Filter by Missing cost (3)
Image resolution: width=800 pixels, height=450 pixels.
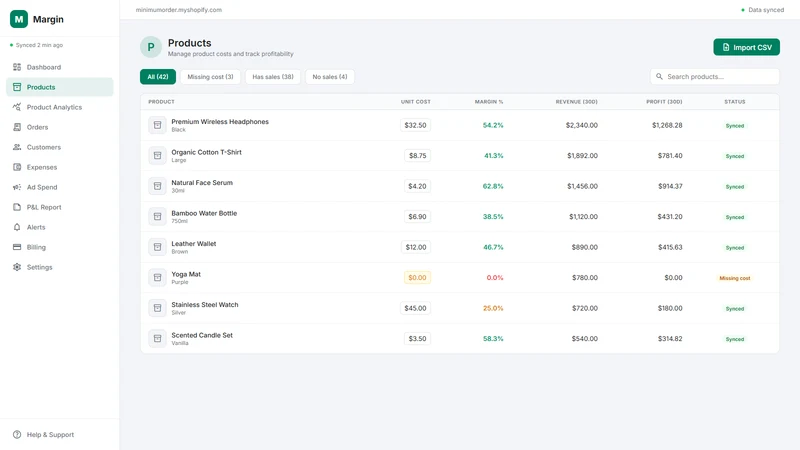(210, 77)
